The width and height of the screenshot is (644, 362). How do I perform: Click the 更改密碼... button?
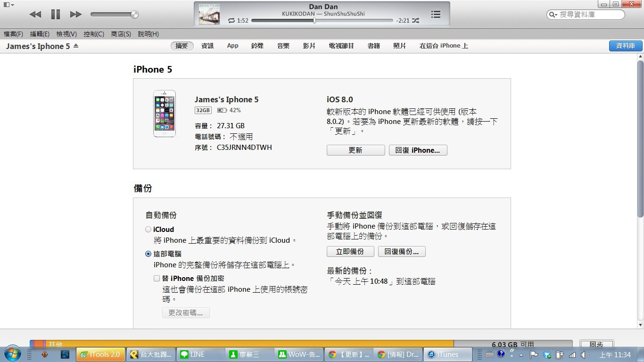186,313
